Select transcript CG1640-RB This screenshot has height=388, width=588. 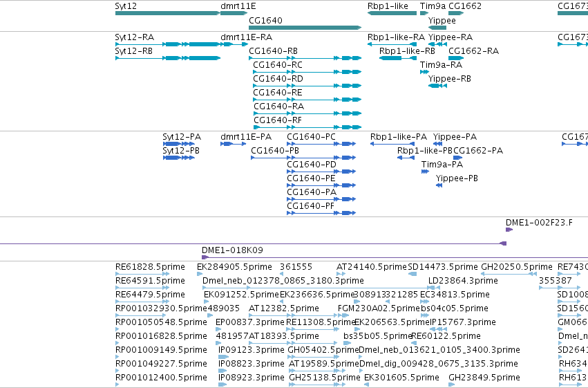pos(305,58)
